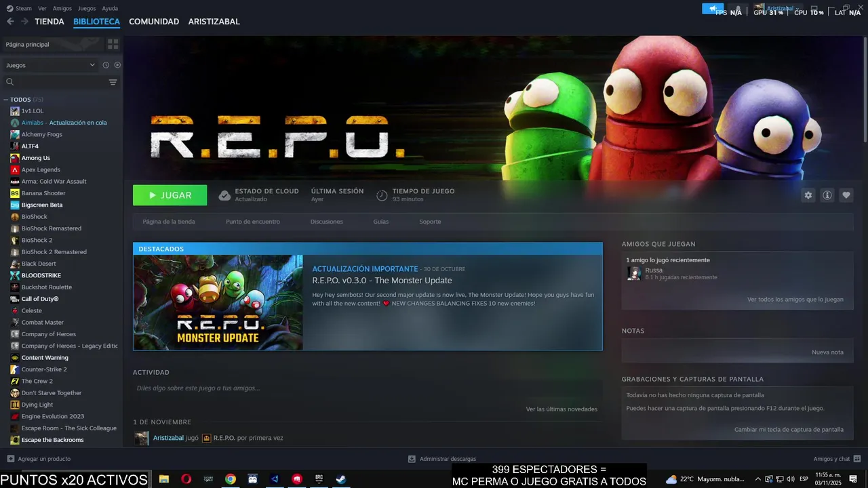Image resolution: width=868 pixels, height=488 pixels.
Task: Open Amigos y chat icon
Action: 857,459
